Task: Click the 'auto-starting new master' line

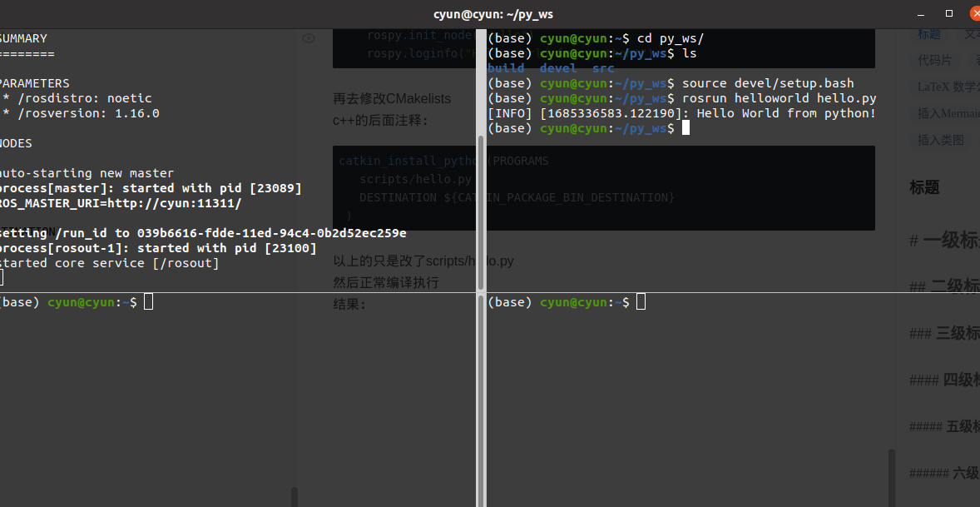Action: pyautogui.click(x=87, y=173)
